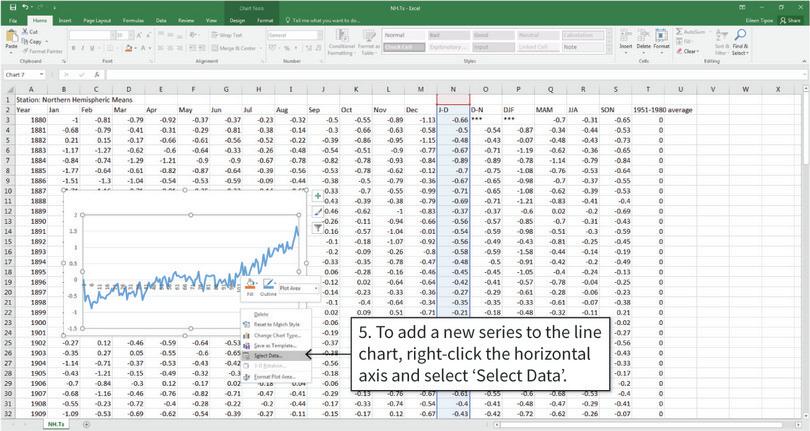Open Sort & Filter
Viewport: 810px width, 431px height.
coord(722,42)
